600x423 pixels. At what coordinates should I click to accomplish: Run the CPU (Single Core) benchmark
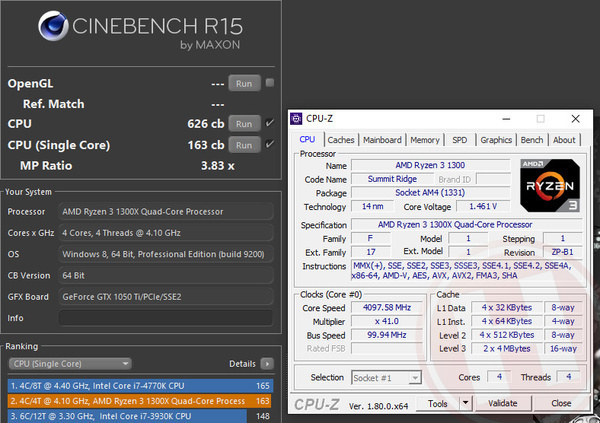point(244,145)
